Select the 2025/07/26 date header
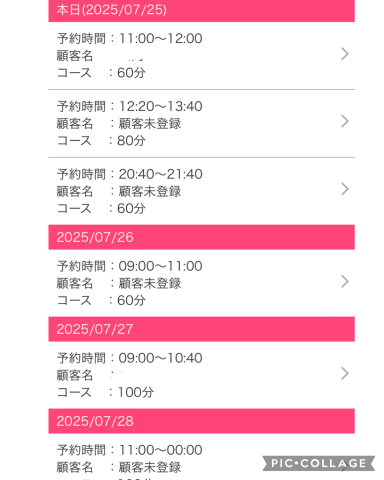 pyautogui.click(x=201, y=237)
